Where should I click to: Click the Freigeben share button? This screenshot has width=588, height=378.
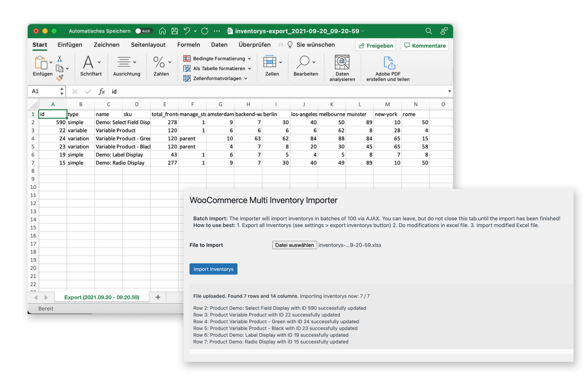pyautogui.click(x=376, y=46)
